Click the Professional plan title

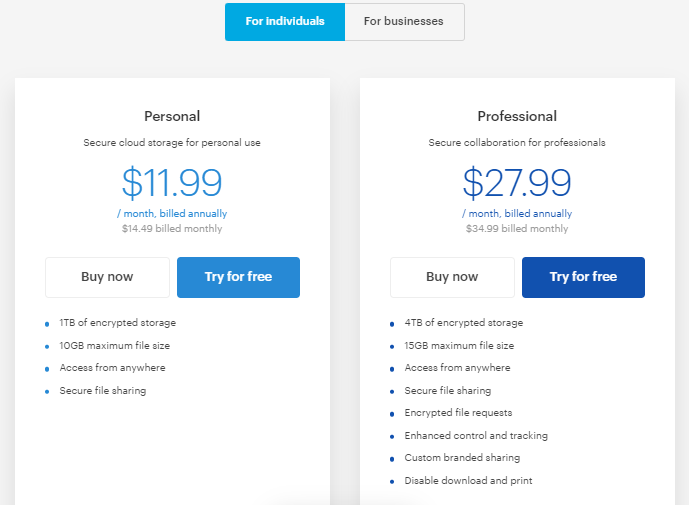pyautogui.click(x=517, y=116)
